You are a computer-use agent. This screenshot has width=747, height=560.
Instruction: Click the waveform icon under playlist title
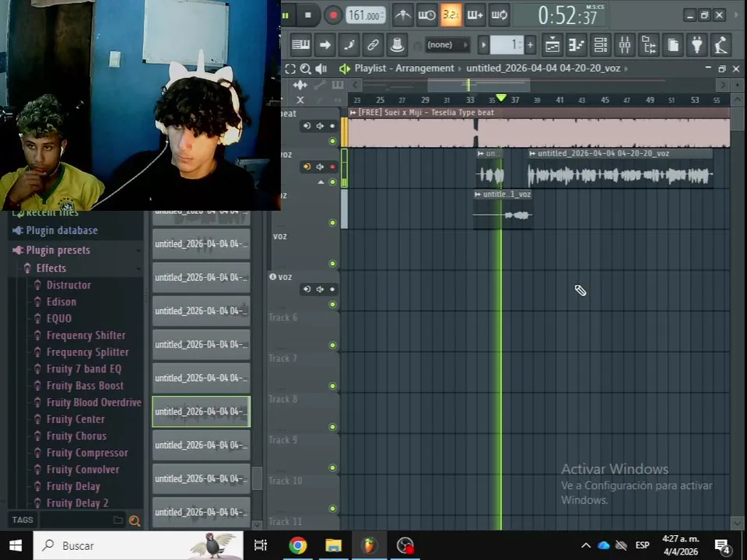click(x=300, y=86)
